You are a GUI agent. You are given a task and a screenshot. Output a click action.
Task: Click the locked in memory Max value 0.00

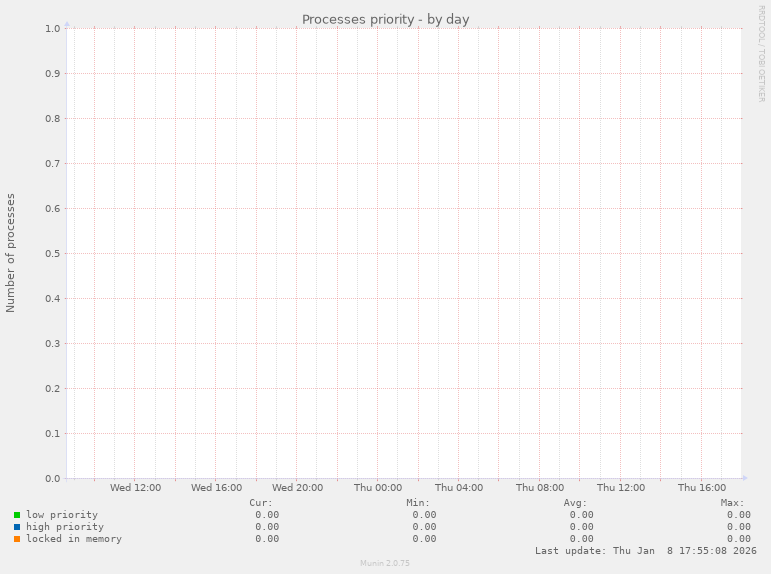pos(739,539)
